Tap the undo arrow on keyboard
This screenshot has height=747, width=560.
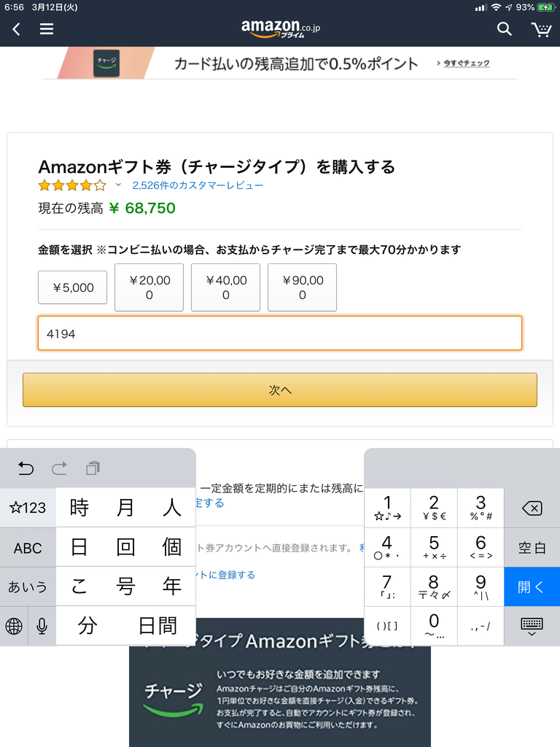[x=26, y=468]
